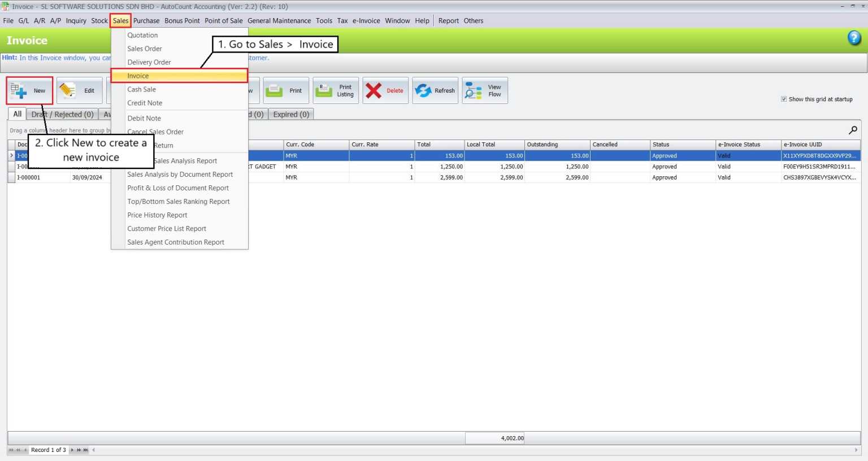Go to the next record arrow
This screenshot has width=868, height=461.
(x=72, y=450)
